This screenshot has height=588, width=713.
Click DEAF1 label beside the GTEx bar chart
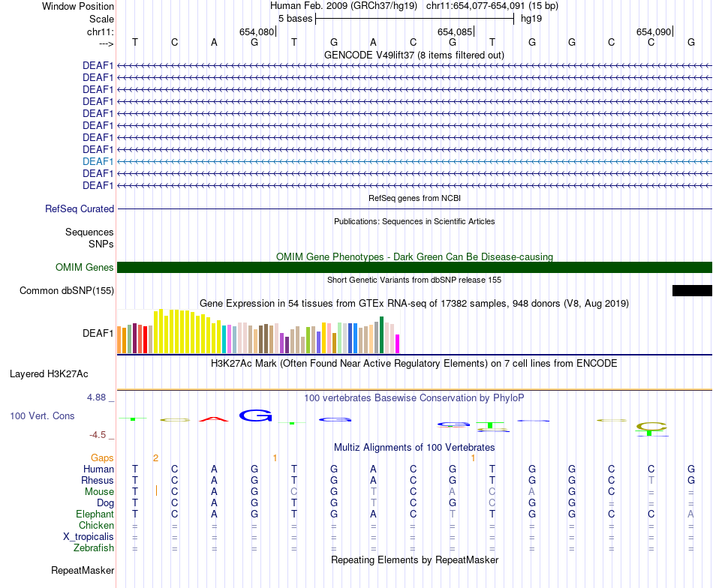(x=98, y=333)
